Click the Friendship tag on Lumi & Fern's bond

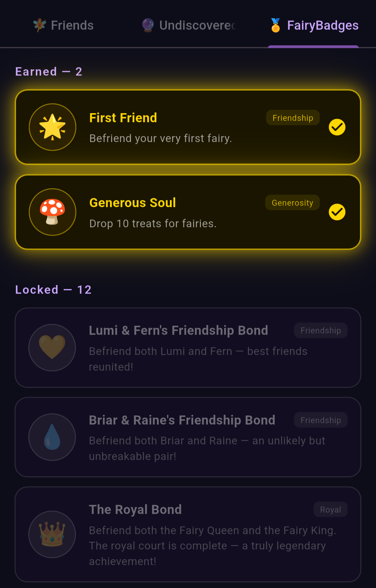click(321, 330)
